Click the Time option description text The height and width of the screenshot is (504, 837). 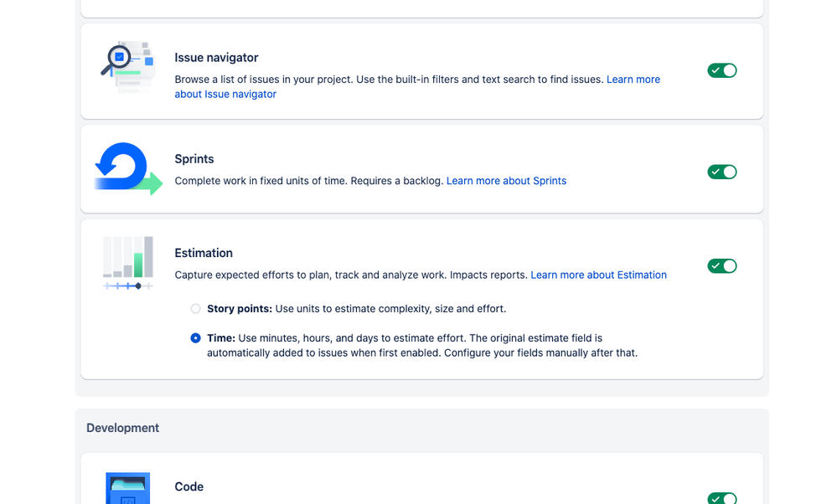click(x=422, y=346)
